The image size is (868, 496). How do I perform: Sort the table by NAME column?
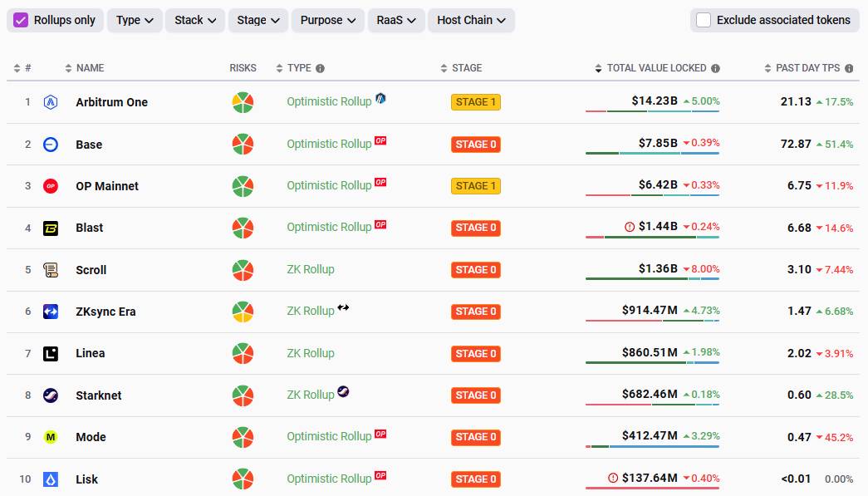tap(84, 68)
